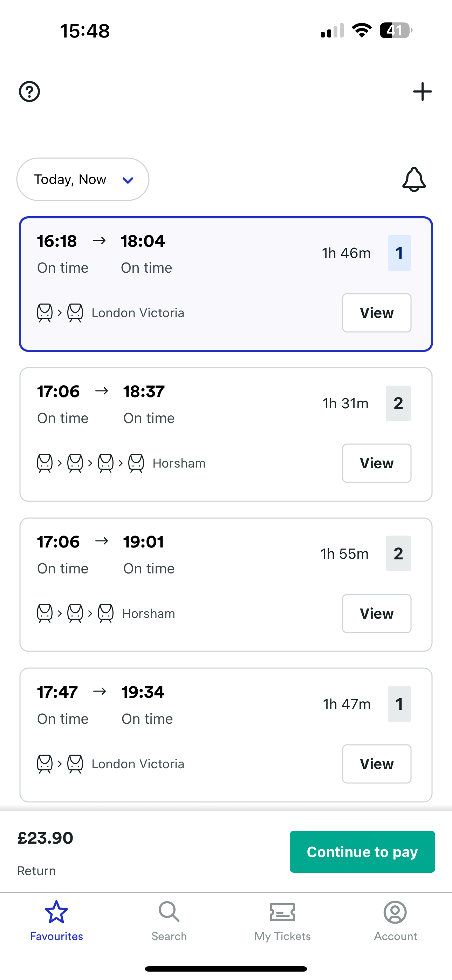The width and height of the screenshot is (452, 980).
Task: Click the dropdown chevron beside Today, Now
Action: [x=128, y=180]
